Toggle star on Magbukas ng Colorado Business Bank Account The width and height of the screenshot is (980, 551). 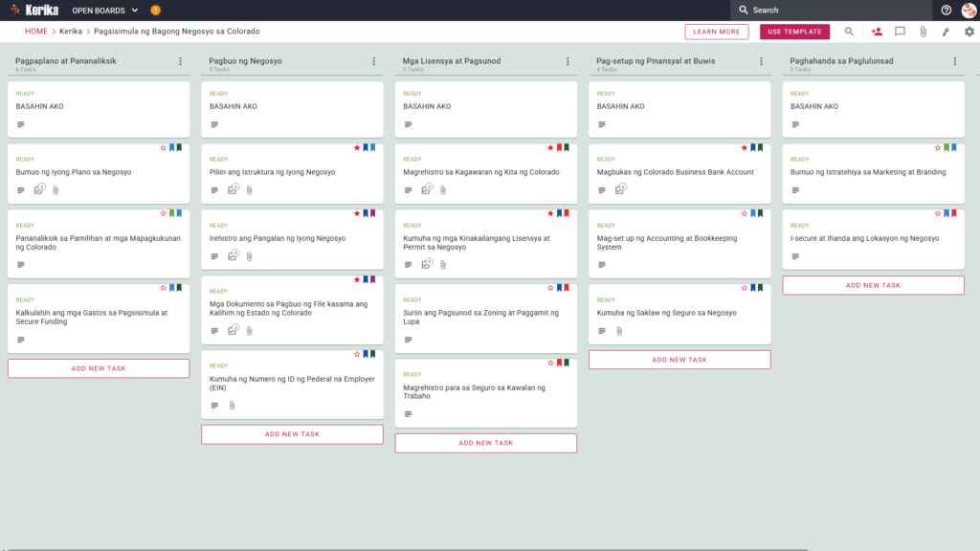coord(745,148)
